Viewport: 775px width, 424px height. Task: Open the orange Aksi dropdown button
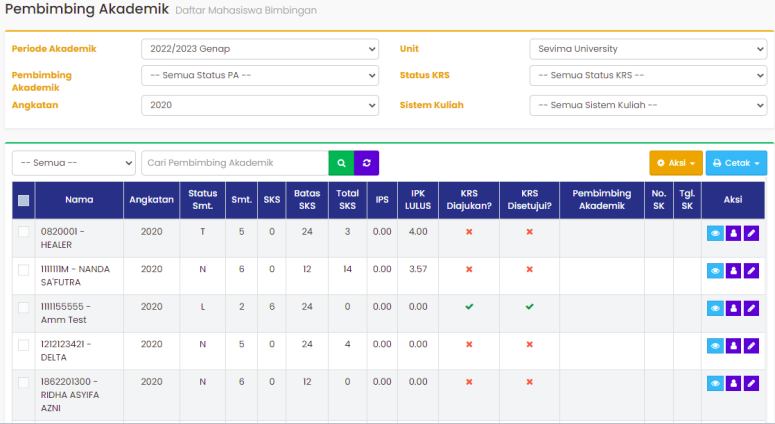[676, 163]
